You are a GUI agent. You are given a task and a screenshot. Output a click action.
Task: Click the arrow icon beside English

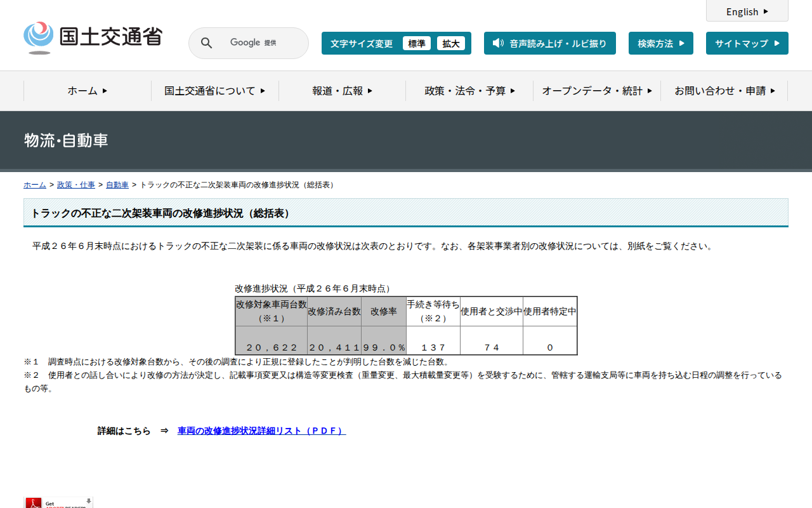tap(766, 11)
